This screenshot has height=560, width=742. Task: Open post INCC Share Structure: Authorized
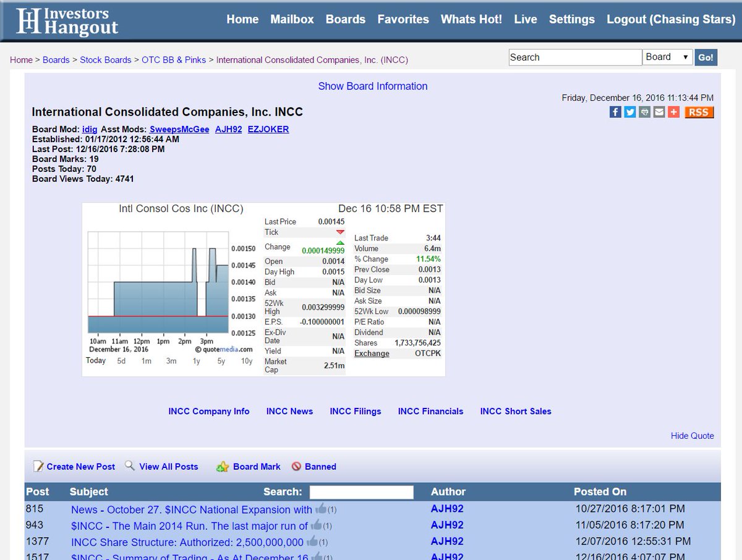pyautogui.click(x=187, y=541)
